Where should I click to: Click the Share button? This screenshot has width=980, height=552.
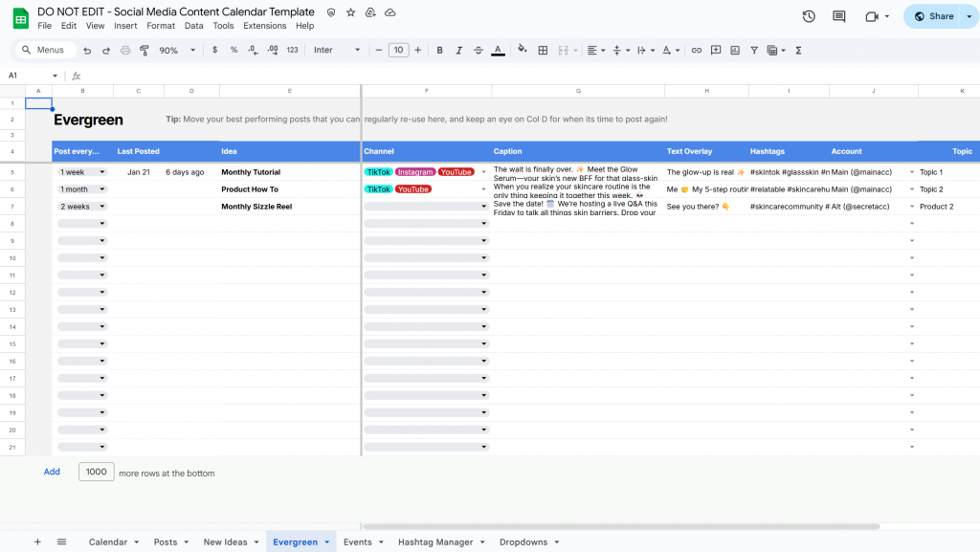938,15
